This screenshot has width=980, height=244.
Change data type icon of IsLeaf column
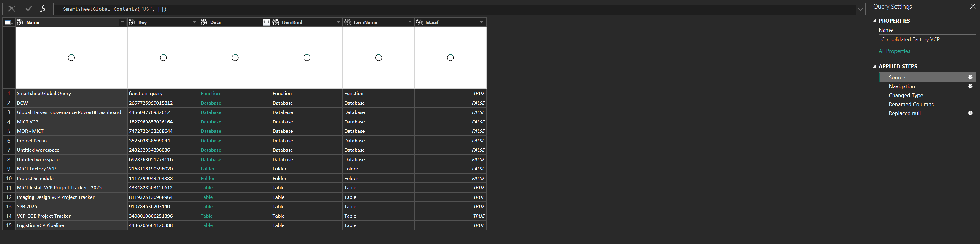point(419,22)
